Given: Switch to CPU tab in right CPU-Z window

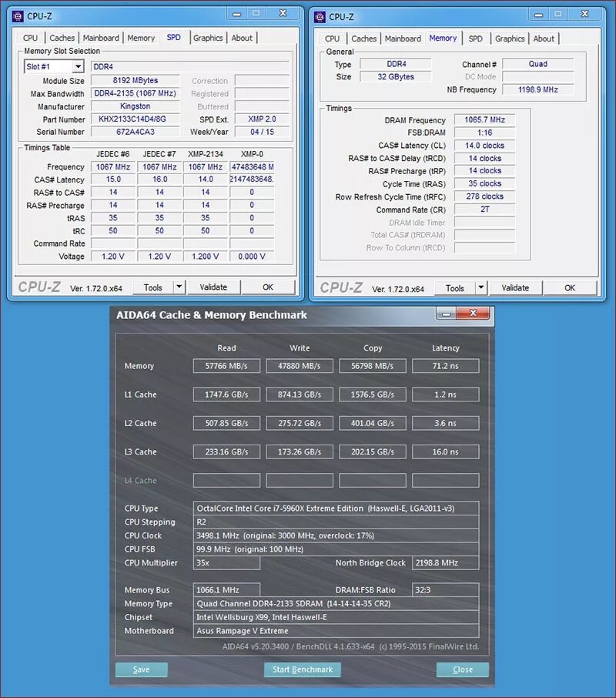Looking at the screenshot, I should [332, 39].
